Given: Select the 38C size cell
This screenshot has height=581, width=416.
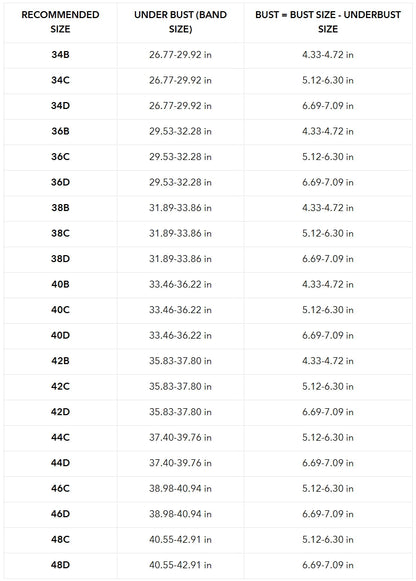Looking at the screenshot, I should coord(60,233).
